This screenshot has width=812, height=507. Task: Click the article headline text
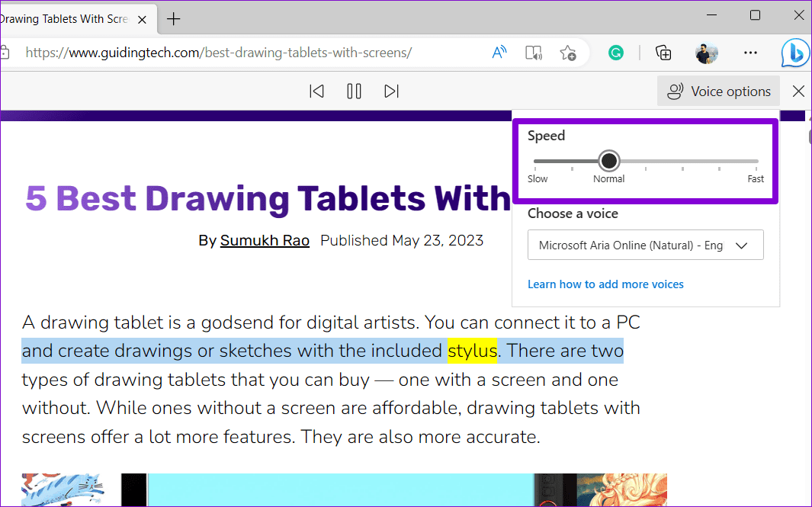[268, 198]
